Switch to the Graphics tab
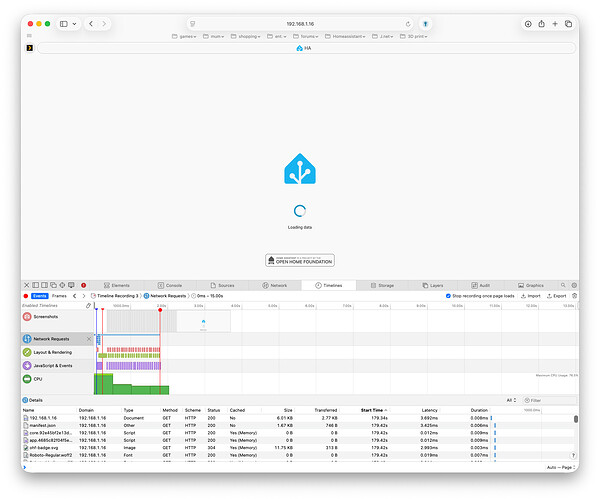Screen dimensions: 600x499 point(531,285)
